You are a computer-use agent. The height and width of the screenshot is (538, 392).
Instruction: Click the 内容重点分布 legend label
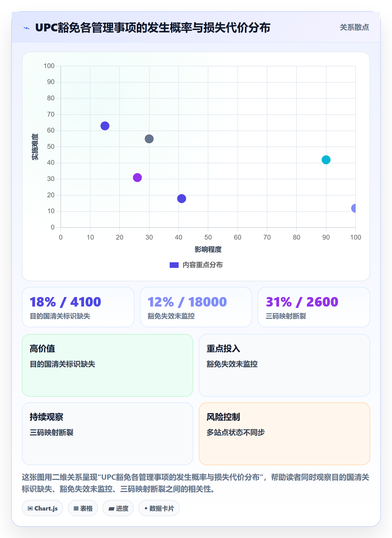tap(202, 265)
